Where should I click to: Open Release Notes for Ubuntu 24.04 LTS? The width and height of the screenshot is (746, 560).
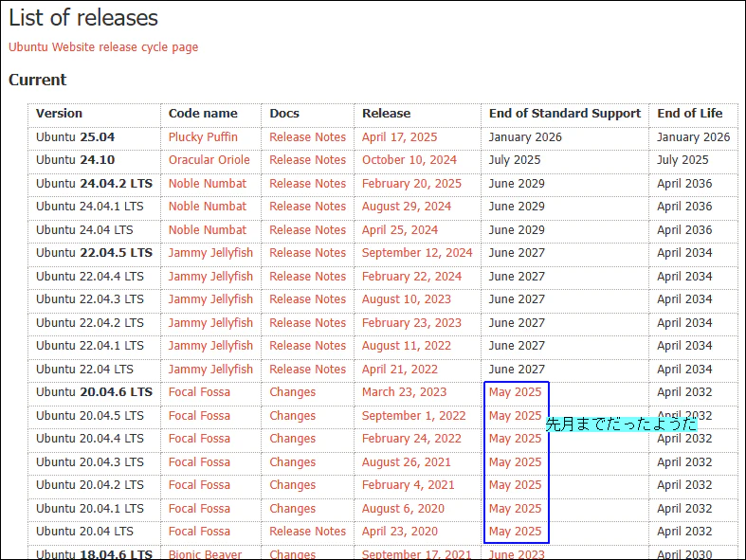pos(307,230)
